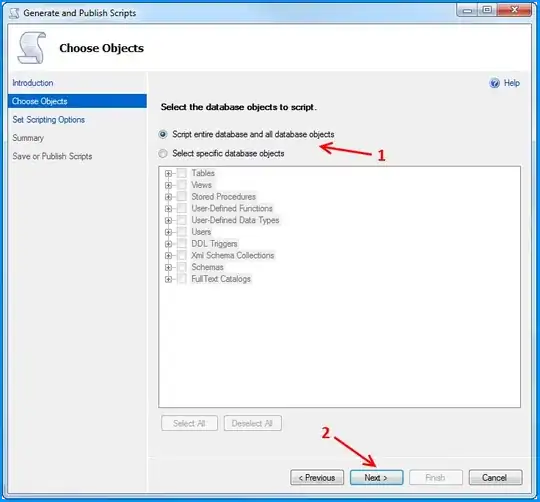Viewport: 540px width, 502px height.
Task: Expand the Users tree node
Action: point(168,232)
